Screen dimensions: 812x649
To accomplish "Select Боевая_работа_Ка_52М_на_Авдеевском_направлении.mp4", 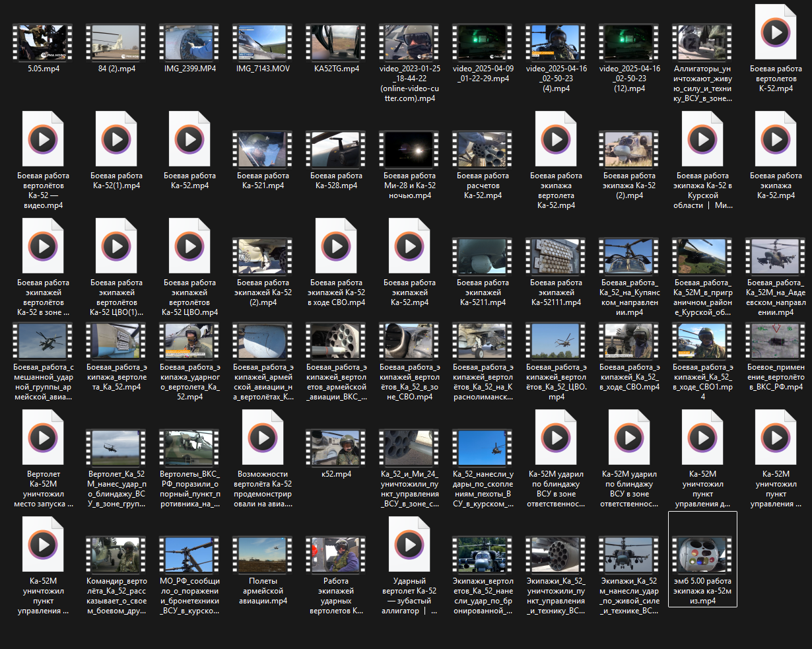I will (x=776, y=257).
